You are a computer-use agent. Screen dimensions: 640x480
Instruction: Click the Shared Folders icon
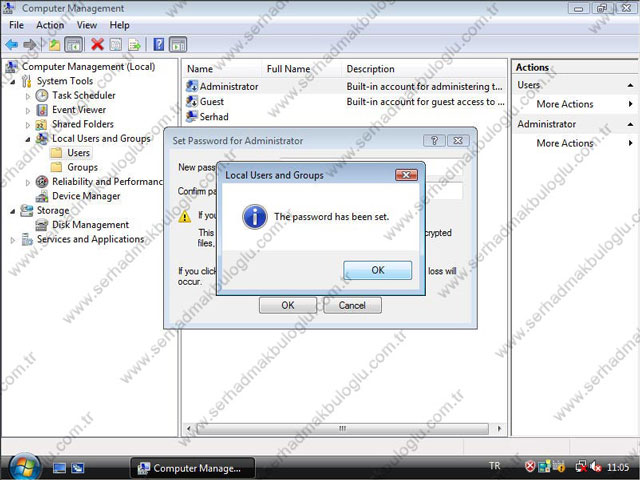pyautogui.click(x=41, y=124)
